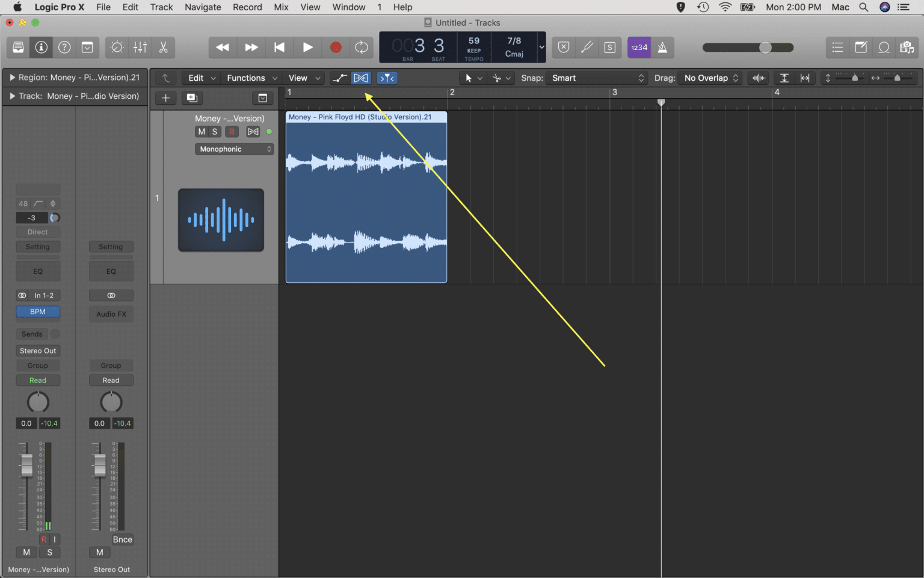Enable Record on the Money track
The height and width of the screenshot is (578, 924).
click(x=232, y=131)
